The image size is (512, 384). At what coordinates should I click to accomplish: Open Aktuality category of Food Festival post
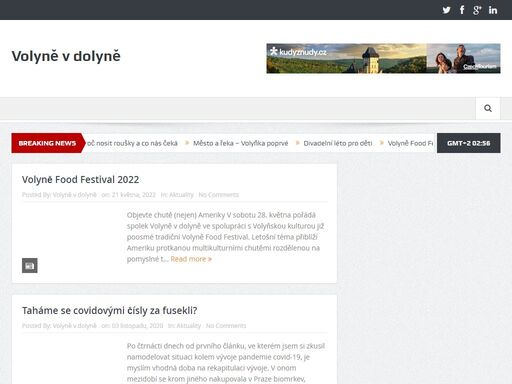181,195
